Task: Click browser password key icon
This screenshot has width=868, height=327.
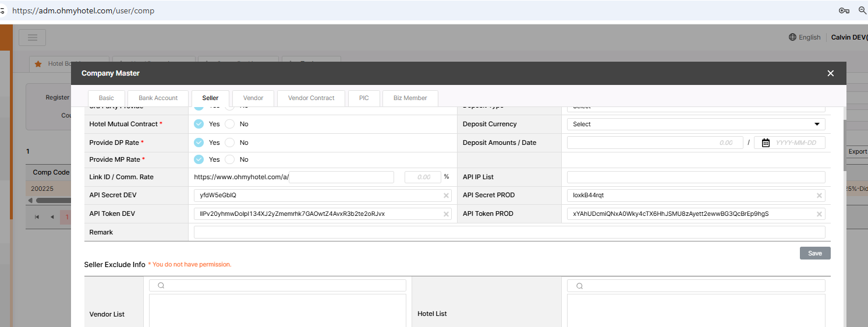Action: [x=844, y=10]
